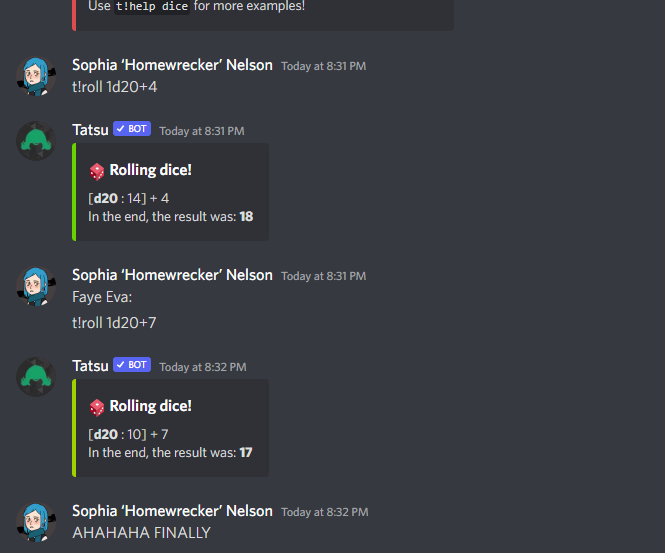Viewport: 665px width, 553px height.
Task: Click the verified BOT badge at 8:31 PM
Action: click(132, 129)
